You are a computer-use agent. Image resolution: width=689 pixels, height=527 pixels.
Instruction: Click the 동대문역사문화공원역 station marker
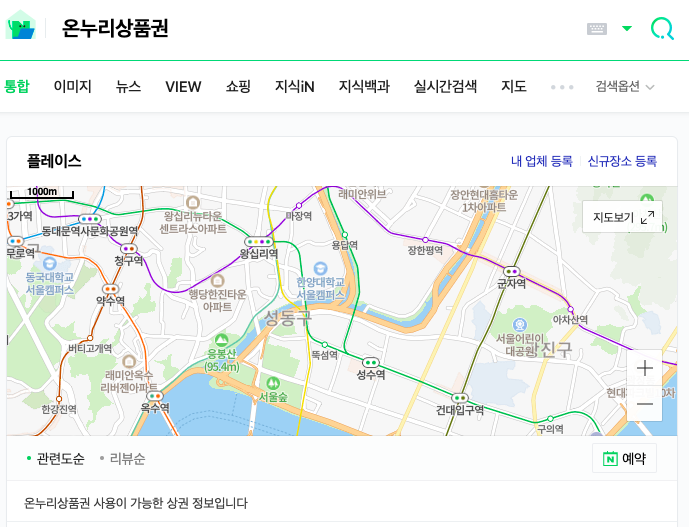(x=90, y=219)
